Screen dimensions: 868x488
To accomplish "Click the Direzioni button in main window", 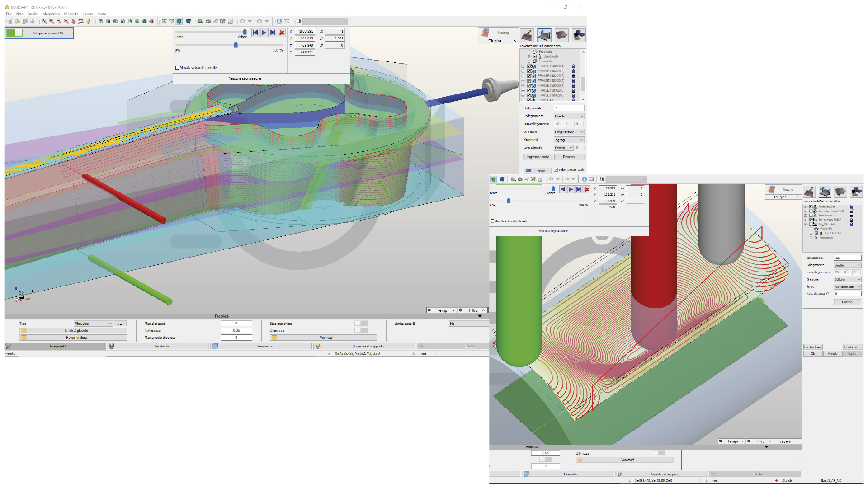I will pyautogui.click(x=569, y=157).
